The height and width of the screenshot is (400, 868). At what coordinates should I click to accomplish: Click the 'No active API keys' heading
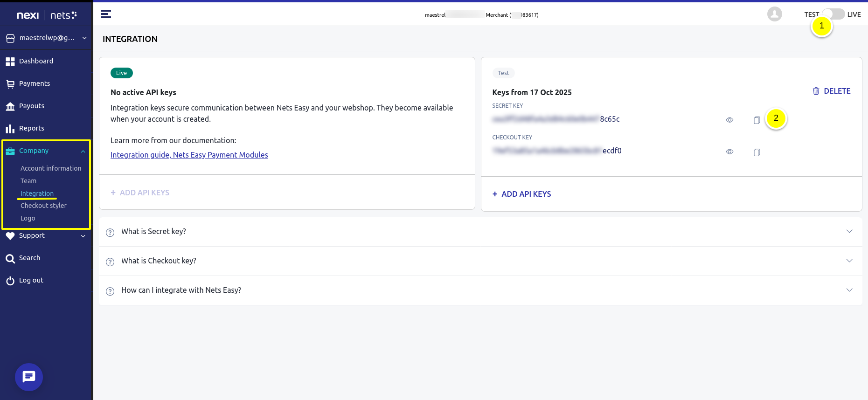pyautogui.click(x=143, y=92)
